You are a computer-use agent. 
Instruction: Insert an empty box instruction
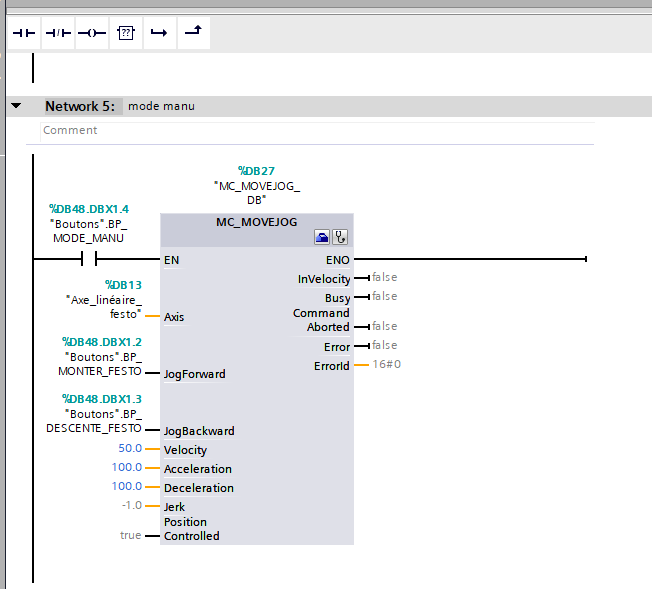[x=126, y=33]
